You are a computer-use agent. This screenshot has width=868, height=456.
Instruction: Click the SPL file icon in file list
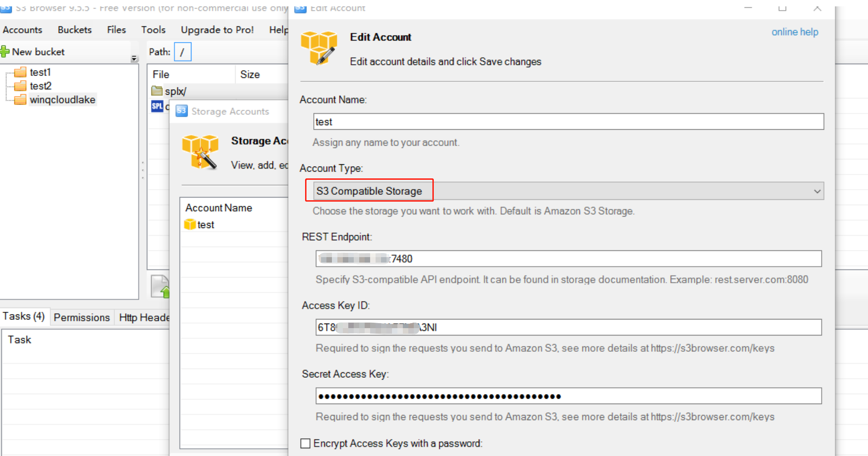click(157, 106)
